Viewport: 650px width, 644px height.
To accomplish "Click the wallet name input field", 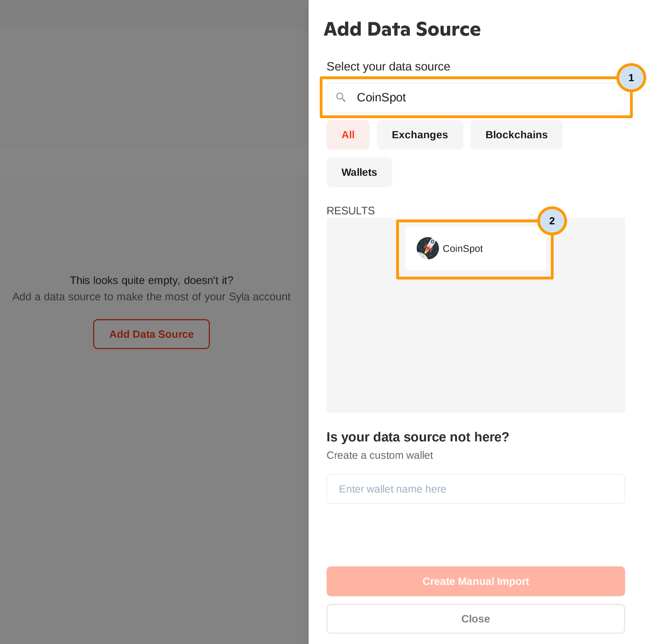I will [x=475, y=489].
